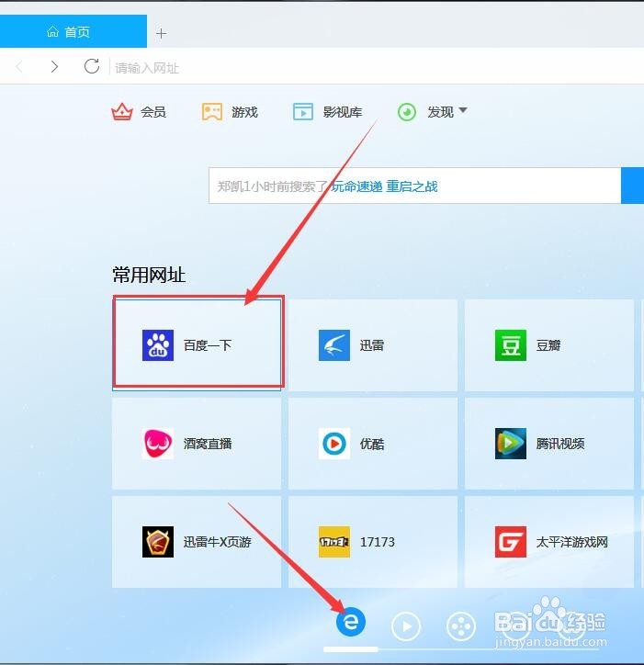The height and width of the screenshot is (665, 644).
Task: Open the 游戏 games link
Action: pos(244,112)
